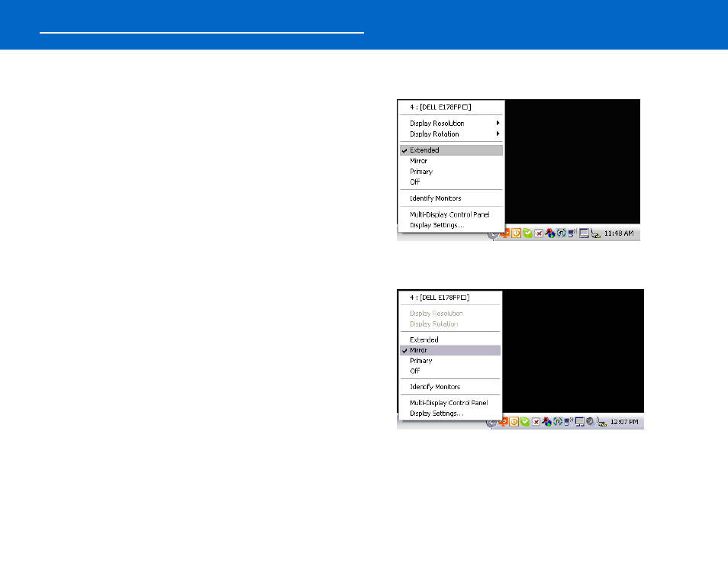Click orange clock tray icon beside 11:48 AM
Viewport: 728px width, 563px height.
(516, 233)
